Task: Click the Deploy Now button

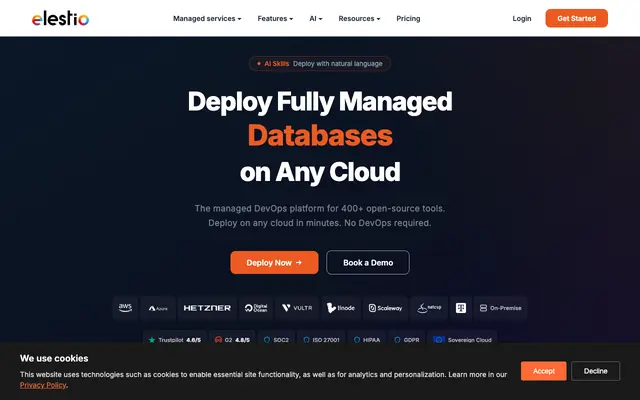Action: click(274, 262)
